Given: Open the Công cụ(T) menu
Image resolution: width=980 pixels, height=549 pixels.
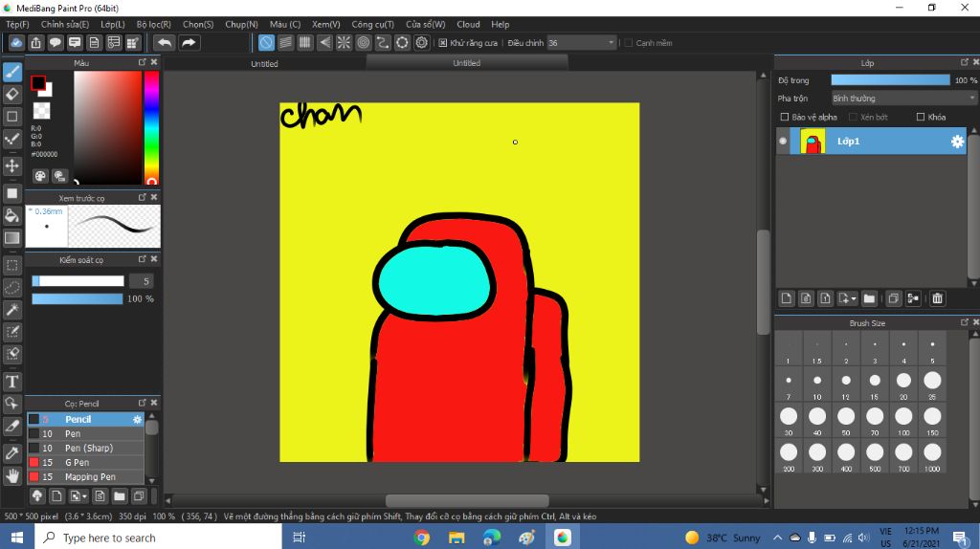Looking at the screenshot, I should click(372, 24).
